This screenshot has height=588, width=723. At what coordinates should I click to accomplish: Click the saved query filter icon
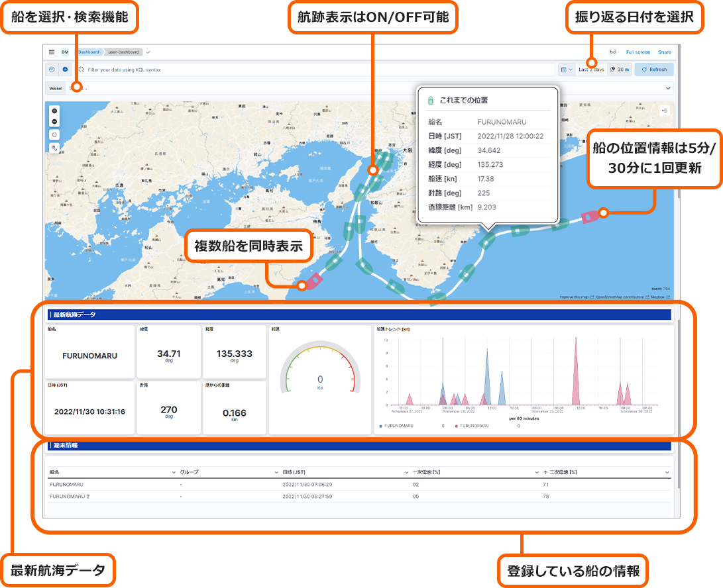coord(52,69)
